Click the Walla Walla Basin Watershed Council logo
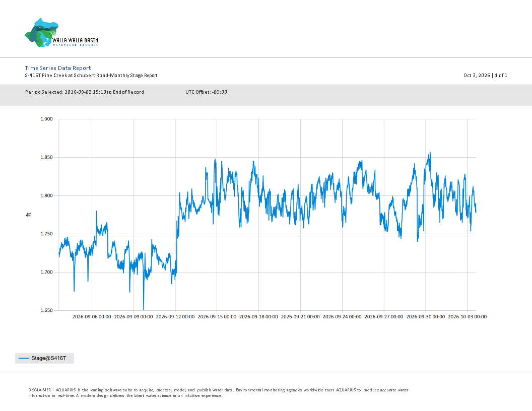532x411 pixels. tap(61, 33)
